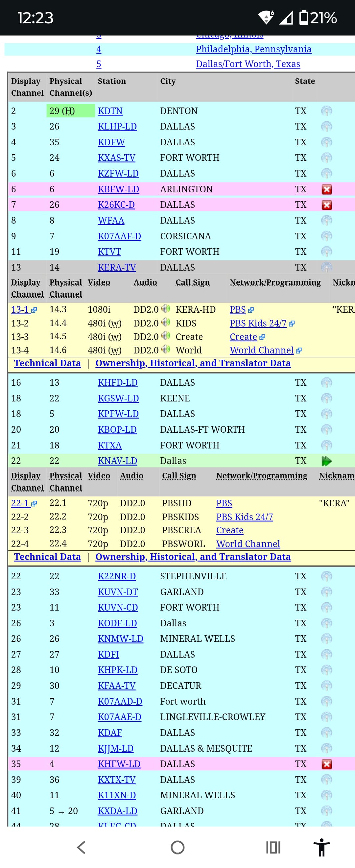Tap the red X icon for KBFW-LD
This screenshot has width=355, height=868.
pyautogui.click(x=326, y=189)
